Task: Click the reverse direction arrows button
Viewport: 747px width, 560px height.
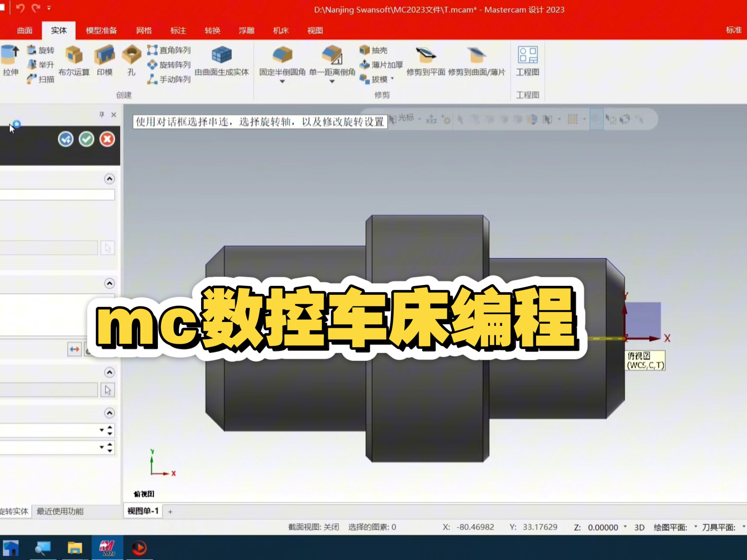Action: pos(74,349)
